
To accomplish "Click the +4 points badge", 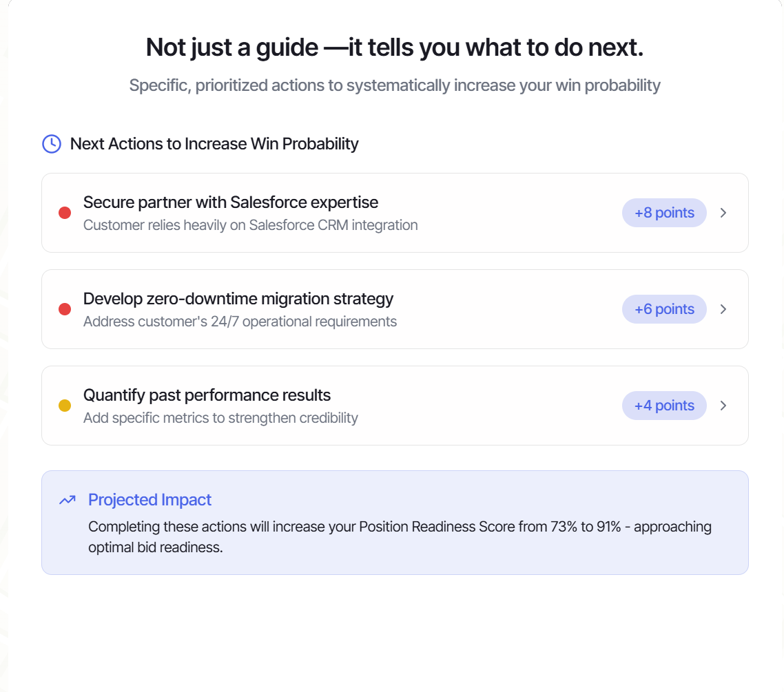I will [x=664, y=406].
